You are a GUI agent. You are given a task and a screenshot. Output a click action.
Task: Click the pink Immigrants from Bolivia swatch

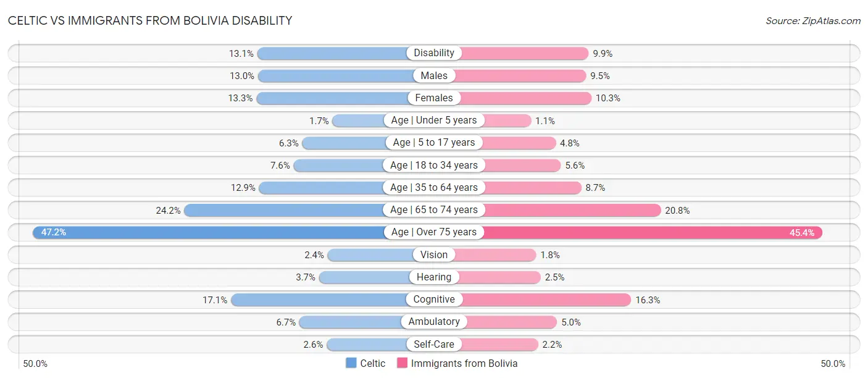pos(403,363)
